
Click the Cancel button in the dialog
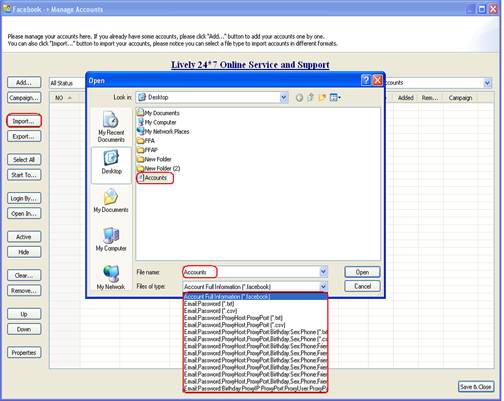[x=362, y=286]
